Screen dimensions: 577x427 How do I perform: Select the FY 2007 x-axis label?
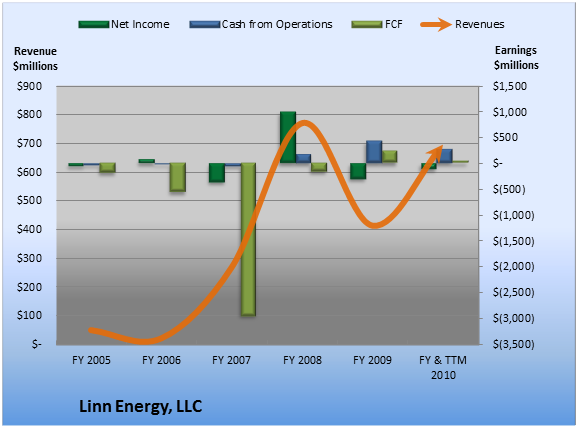231,360
